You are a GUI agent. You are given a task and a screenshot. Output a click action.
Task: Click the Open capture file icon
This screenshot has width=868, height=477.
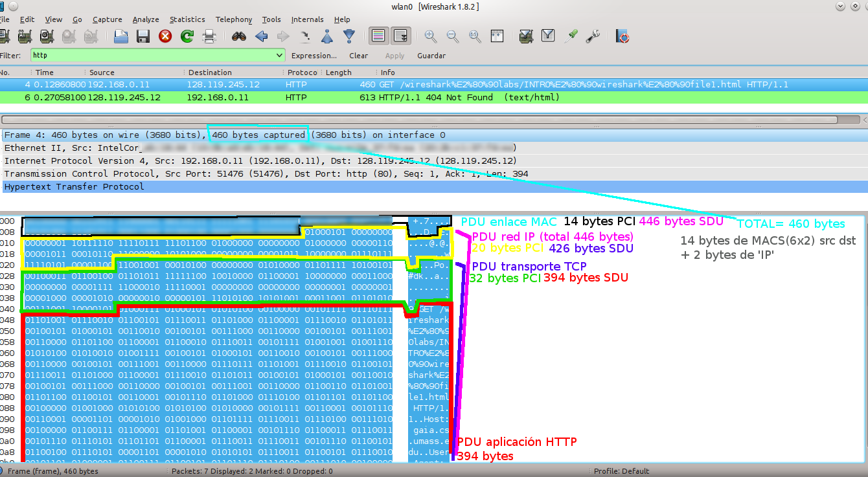pyautogui.click(x=120, y=36)
